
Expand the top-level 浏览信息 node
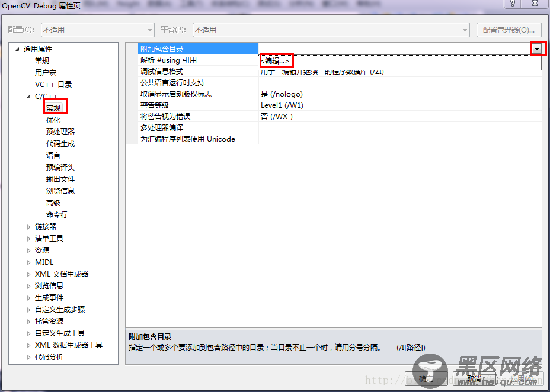[x=29, y=286]
